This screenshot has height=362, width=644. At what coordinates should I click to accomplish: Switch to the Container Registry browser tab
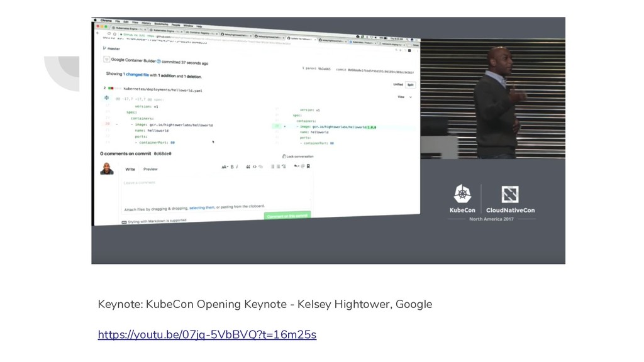[x=200, y=33]
